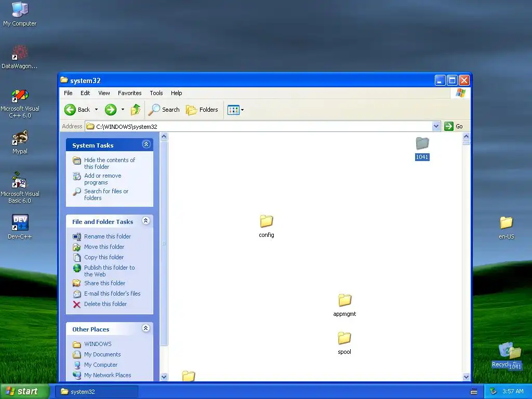Viewport: 532px width, 399px height.
Task: Select the en-US folder on the desktop
Action: (506, 228)
